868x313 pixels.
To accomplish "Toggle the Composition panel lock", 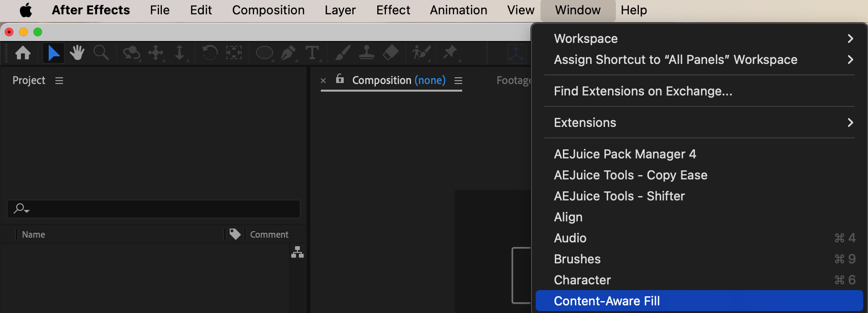I will pos(340,79).
